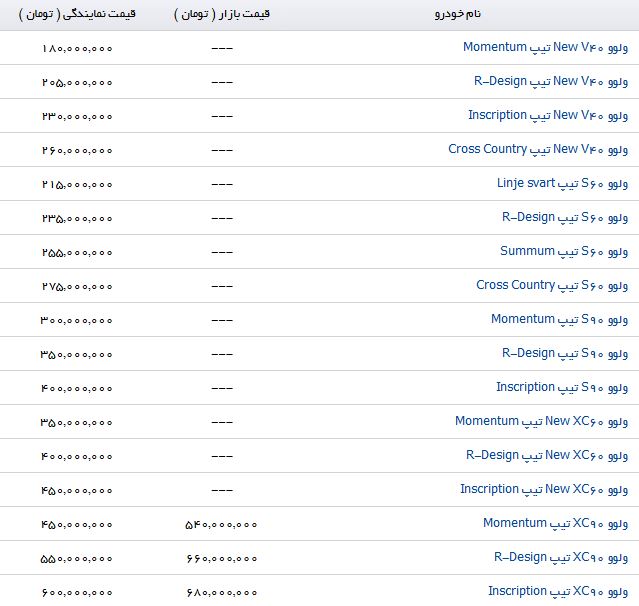Select Volvo XC90 Momentum entry
Screen dimensions: 639x606
pyautogui.click(x=555, y=524)
